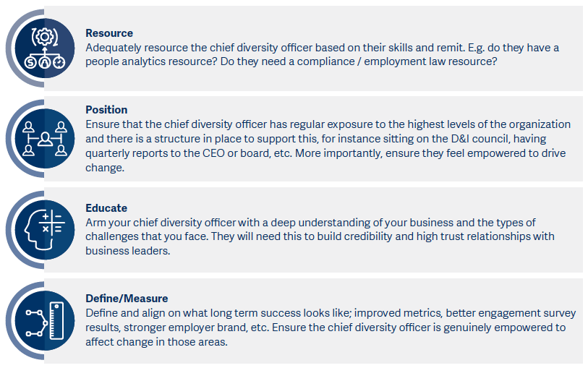Viewport: 588px width, 368px height.
Task: Select the Define/Measure heading
Action: click(x=127, y=299)
